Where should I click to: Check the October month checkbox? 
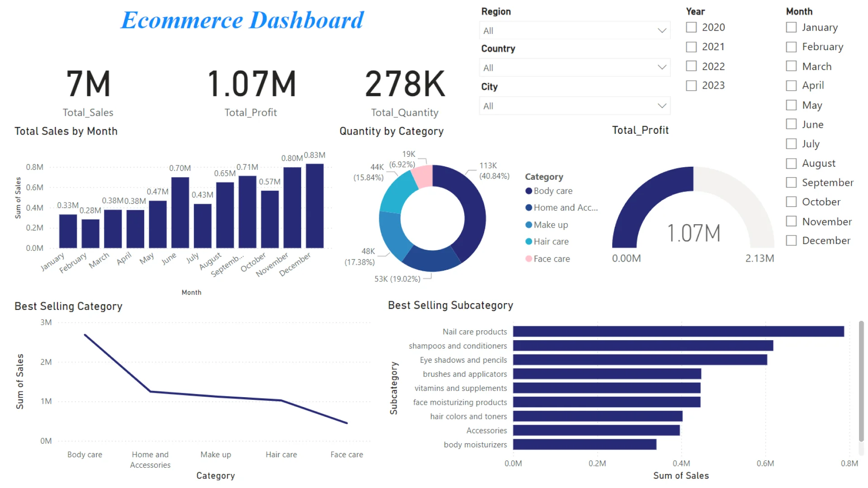coord(791,202)
